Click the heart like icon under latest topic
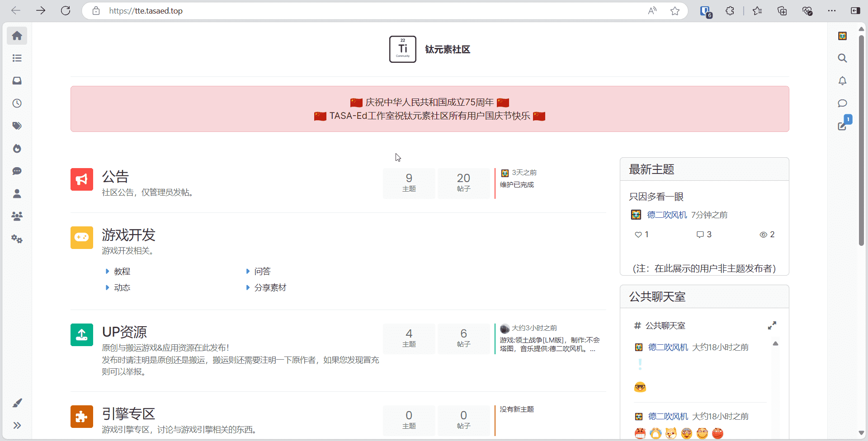 [638, 235]
